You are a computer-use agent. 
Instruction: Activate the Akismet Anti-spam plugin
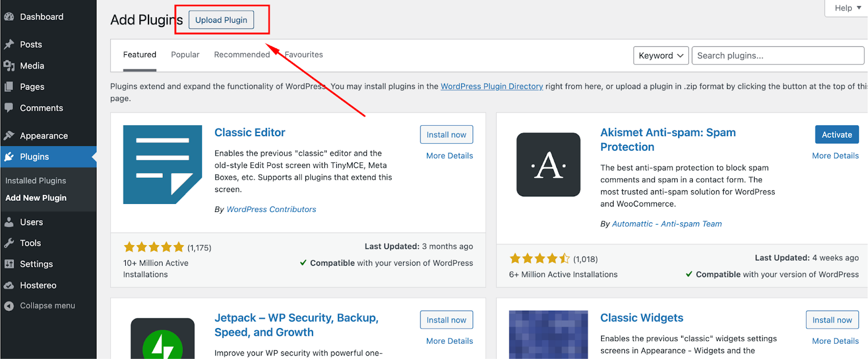[x=837, y=134]
